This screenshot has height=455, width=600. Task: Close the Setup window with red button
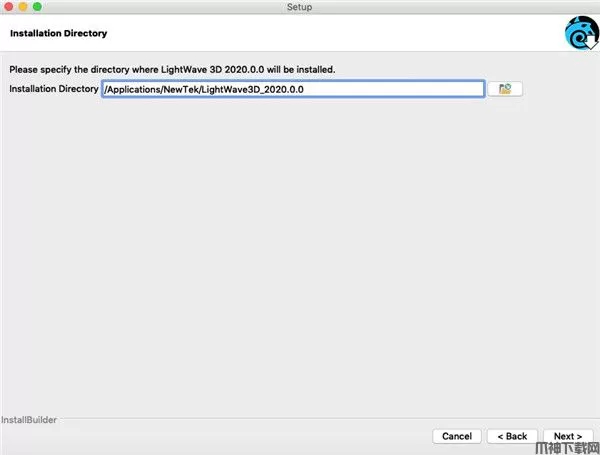[x=8, y=7]
